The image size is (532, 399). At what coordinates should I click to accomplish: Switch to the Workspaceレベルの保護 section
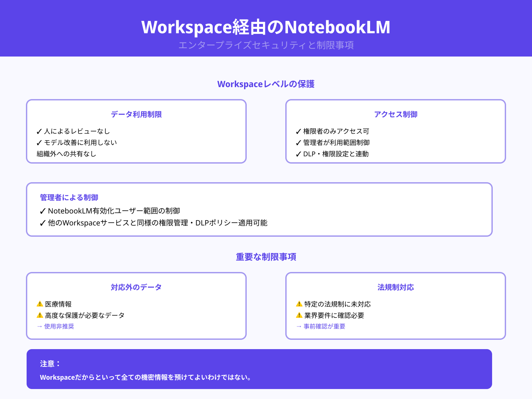pos(266,84)
